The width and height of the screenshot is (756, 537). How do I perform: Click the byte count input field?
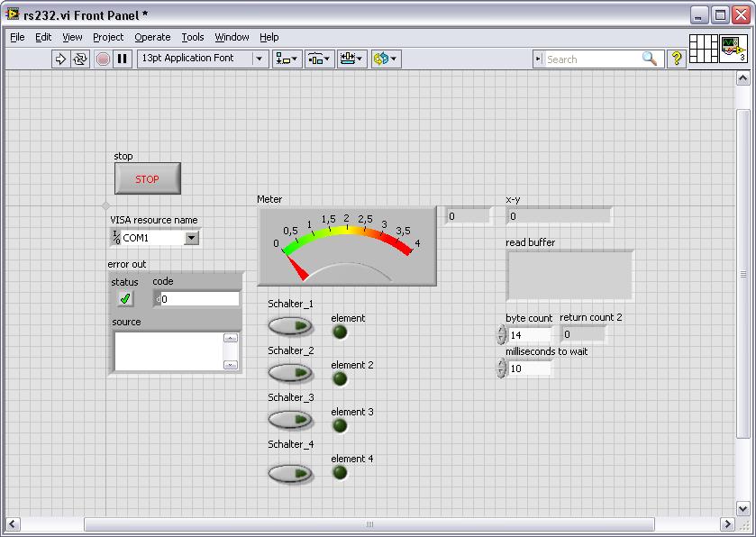tap(529, 335)
